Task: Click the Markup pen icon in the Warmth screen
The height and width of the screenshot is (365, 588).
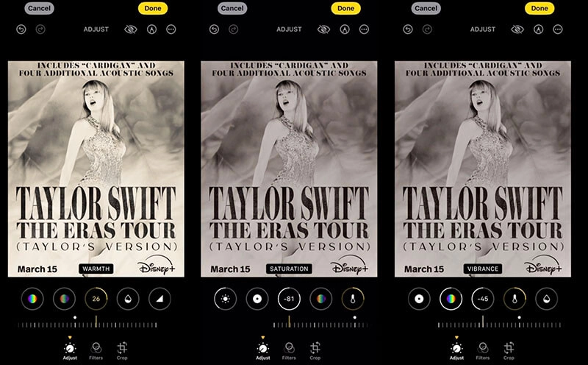Action: click(x=151, y=29)
